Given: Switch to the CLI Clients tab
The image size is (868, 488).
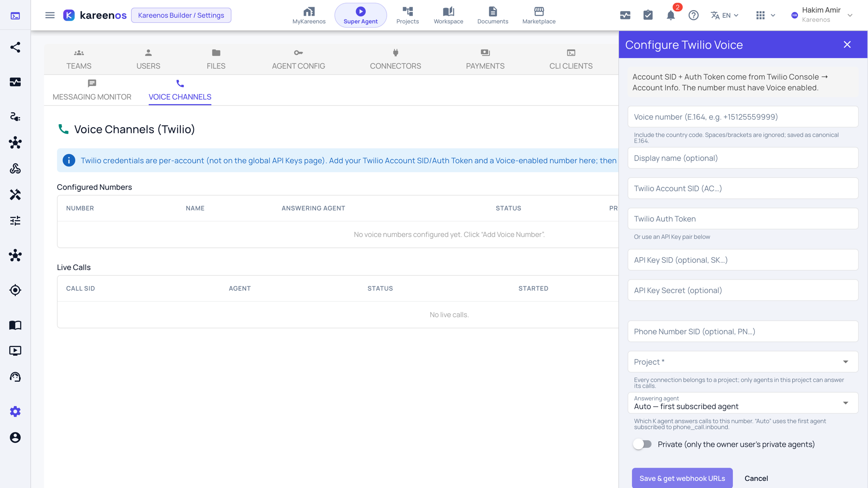Looking at the screenshot, I should (x=571, y=60).
